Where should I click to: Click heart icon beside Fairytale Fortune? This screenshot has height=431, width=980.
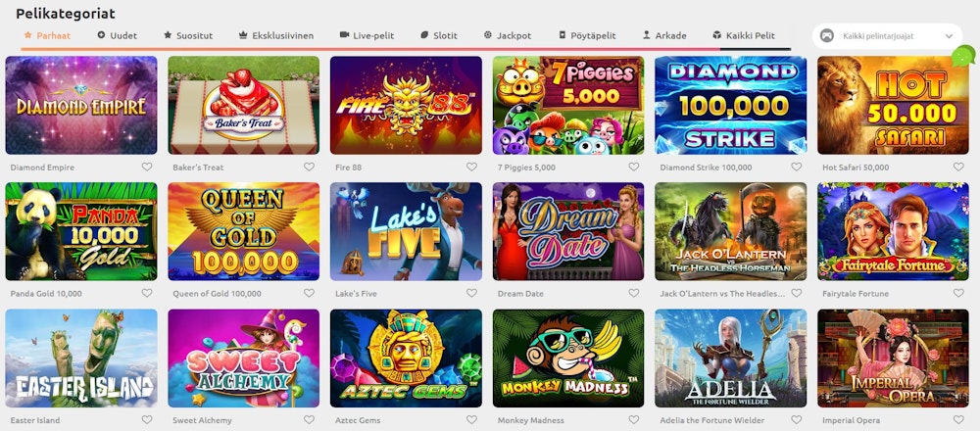[x=958, y=293]
